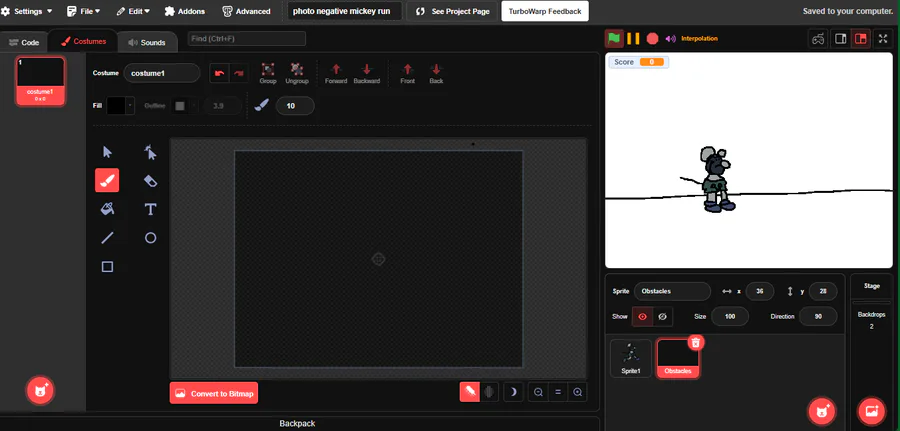Image resolution: width=900 pixels, height=431 pixels.
Task: Delete the Obstacles sprite
Action: click(696, 343)
